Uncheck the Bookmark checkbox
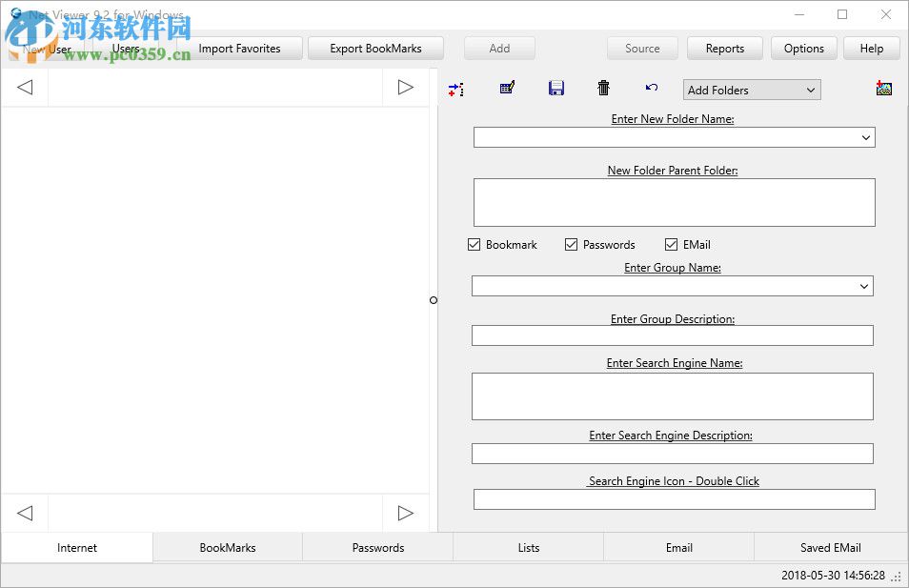This screenshot has width=909, height=588. click(474, 245)
